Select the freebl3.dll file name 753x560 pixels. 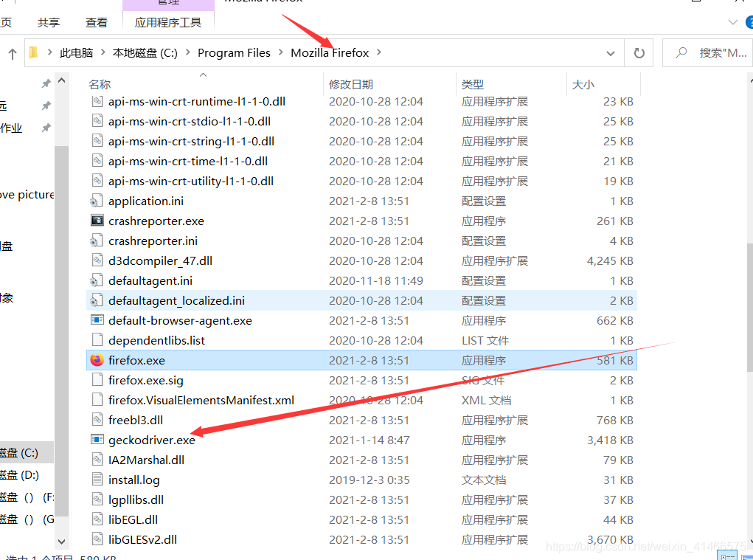136,421
